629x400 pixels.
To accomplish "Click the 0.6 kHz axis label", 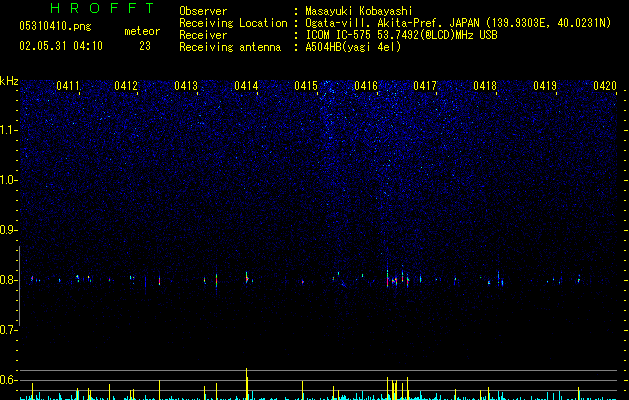I will coord(9,380).
